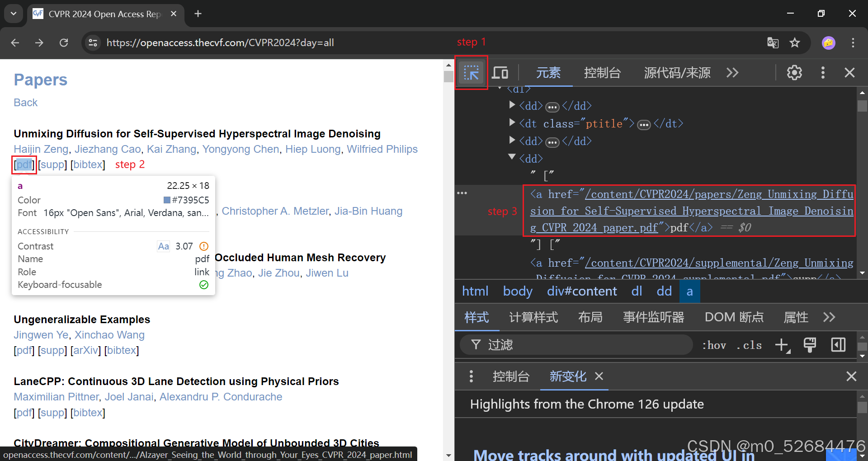Open bibtex for LaneCPP paper
This screenshot has width=868, height=461.
point(88,413)
